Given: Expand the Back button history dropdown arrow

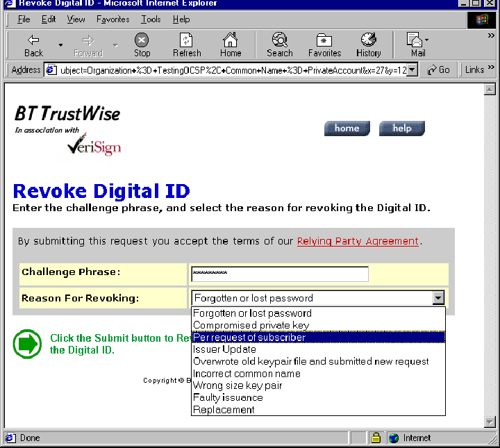Looking at the screenshot, I should (60, 45).
